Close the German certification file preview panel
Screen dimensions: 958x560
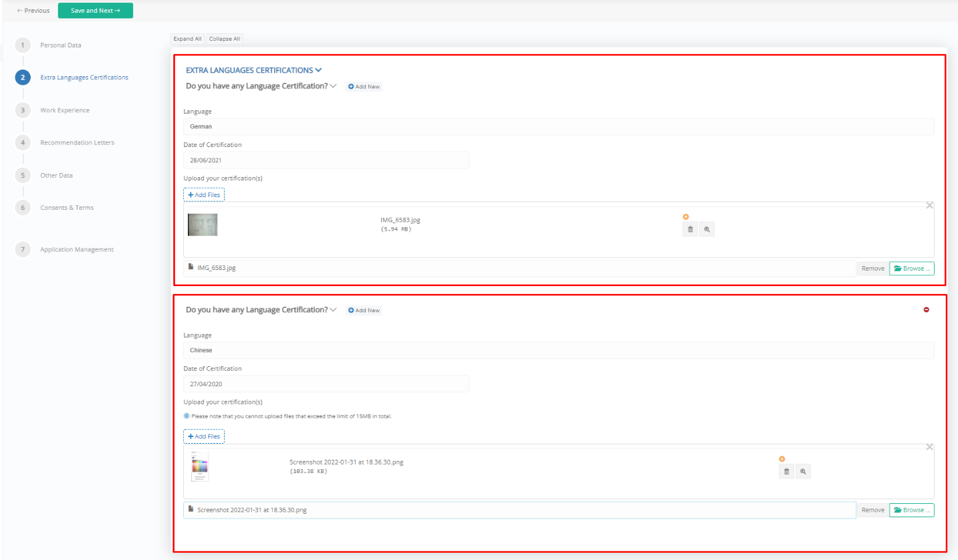pyautogui.click(x=929, y=205)
